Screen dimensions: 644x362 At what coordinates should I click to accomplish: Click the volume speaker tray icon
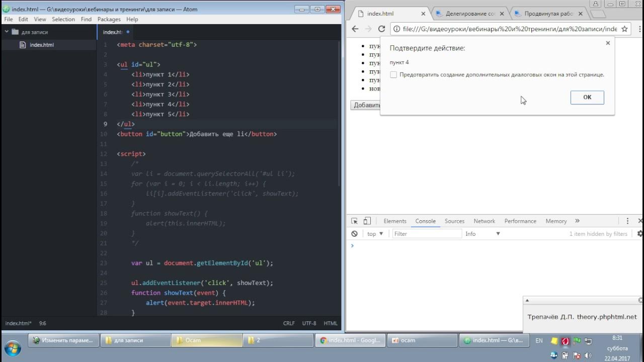pyautogui.click(x=588, y=355)
